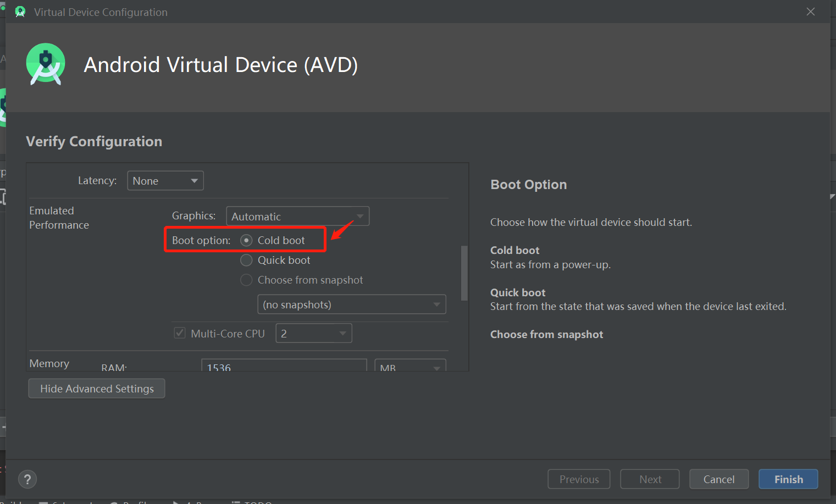The width and height of the screenshot is (836, 504).
Task: Open the RAM unit MB dropdown
Action: point(410,365)
